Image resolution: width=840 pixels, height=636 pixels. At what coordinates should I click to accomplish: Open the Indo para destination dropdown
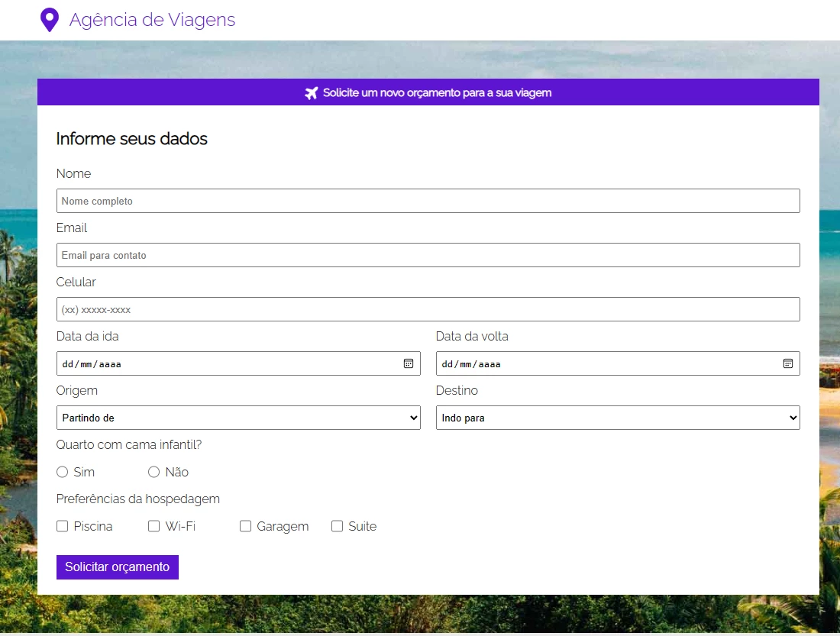(617, 418)
